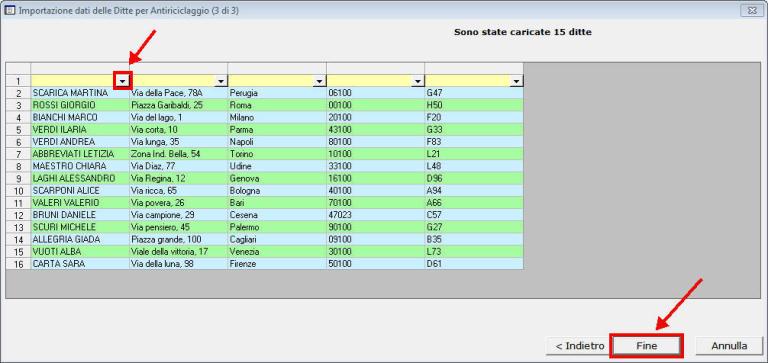Select the BIANCHI MARCO cell
Image resolution: width=768 pixels, height=363 pixels.
[80, 118]
